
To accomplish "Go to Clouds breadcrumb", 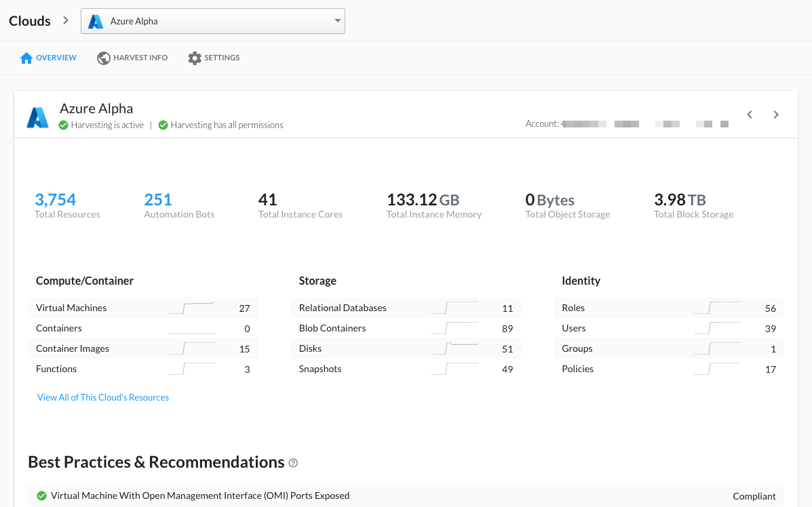I will [x=30, y=21].
